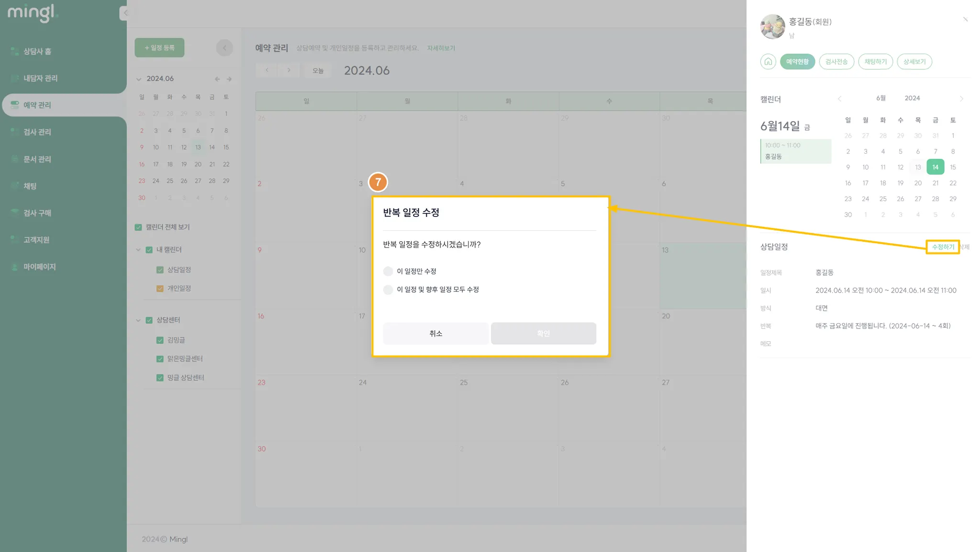Collapse the left sidebar arrow icon
980x552 pixels.
point(125,13)
